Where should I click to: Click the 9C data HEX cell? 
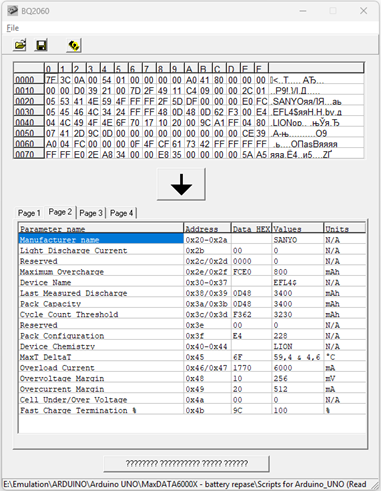tap(251, 410)
